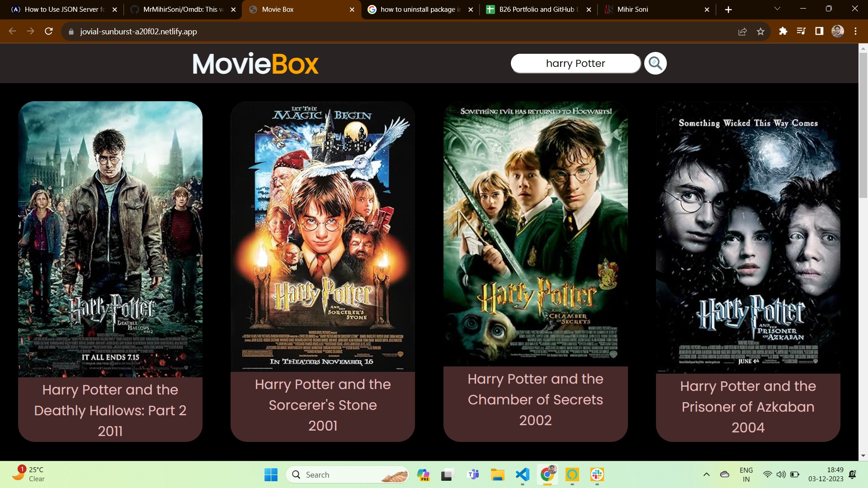Viewport: 868px width, 488px height.
Task: Open the notification bell icon
Action: click(853, 474)
